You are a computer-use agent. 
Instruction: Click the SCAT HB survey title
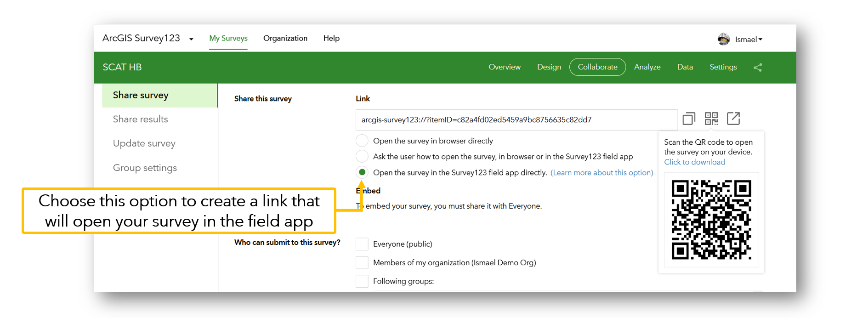click(122, 67)
